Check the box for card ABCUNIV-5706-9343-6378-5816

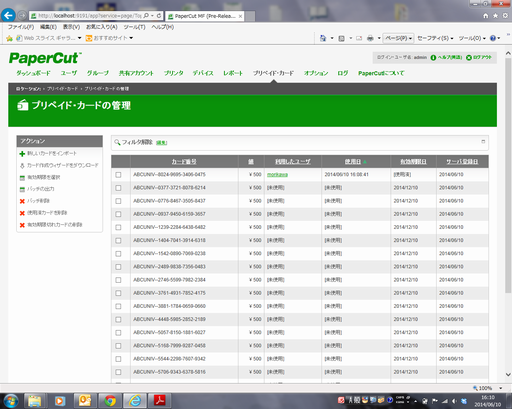(x=118, y=372)
